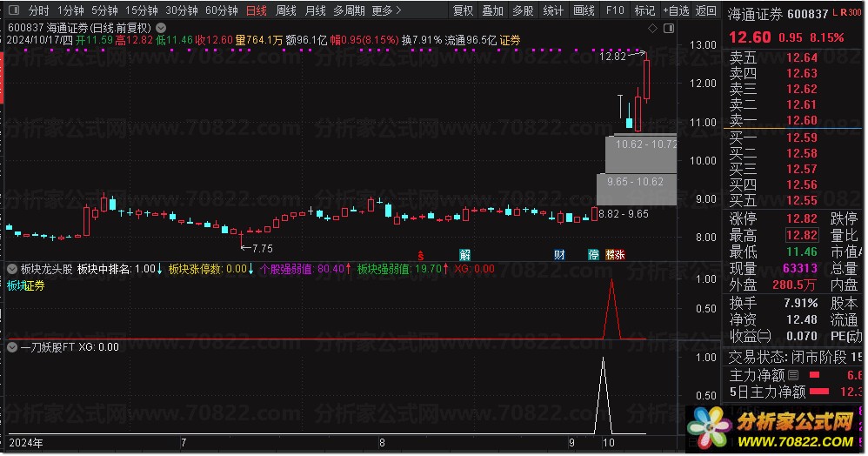Viewport: 868px width, 456px height.
Task: Click the 5日主力净额 row
Action: point(795,392)
